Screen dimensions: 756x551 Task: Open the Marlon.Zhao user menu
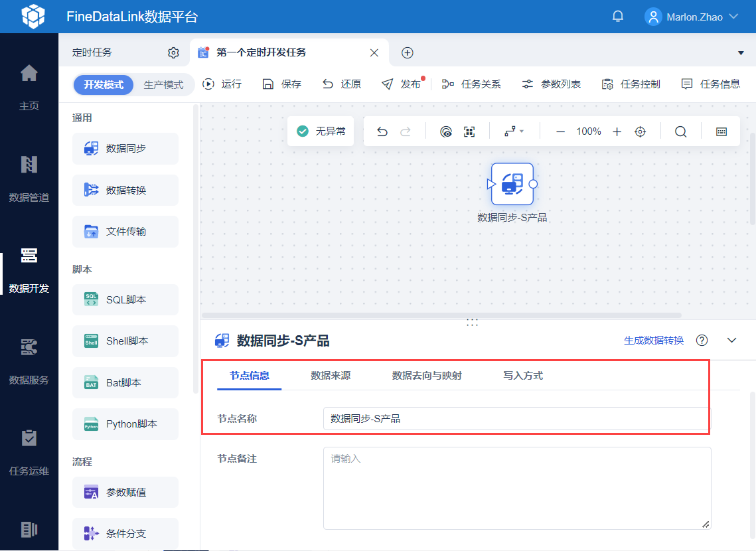[692, 17]
